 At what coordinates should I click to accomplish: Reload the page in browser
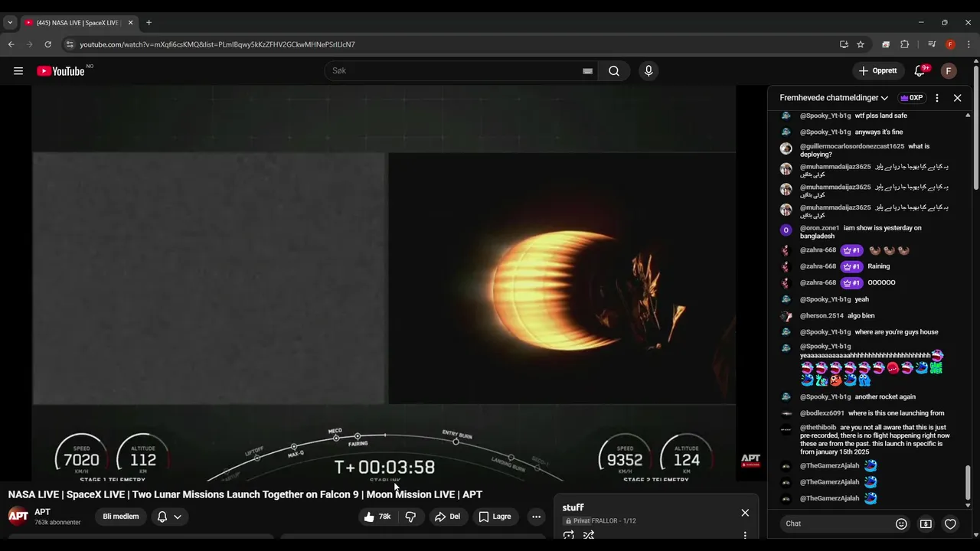coord(47,44)
